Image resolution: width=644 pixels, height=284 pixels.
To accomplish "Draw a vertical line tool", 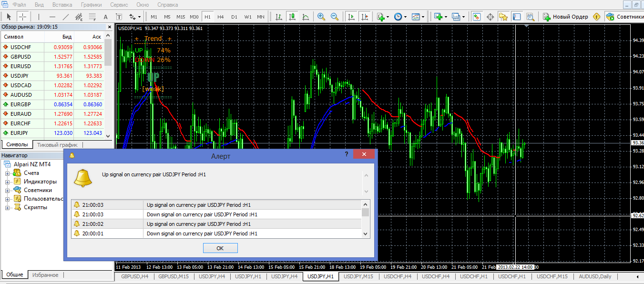I will pyautogui.click(x=39, y=17).
